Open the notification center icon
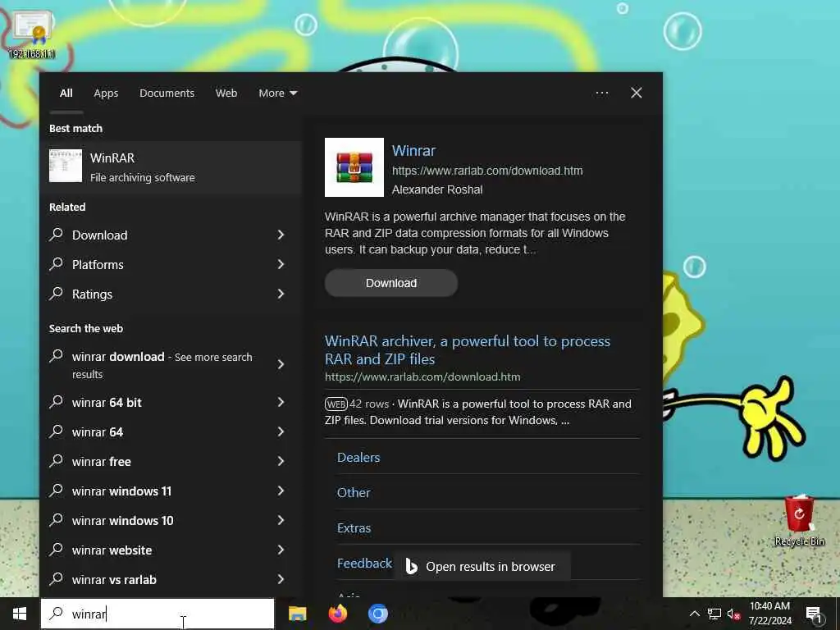The width and height of the screenshot is (840, 630). (x=814, y=614)
